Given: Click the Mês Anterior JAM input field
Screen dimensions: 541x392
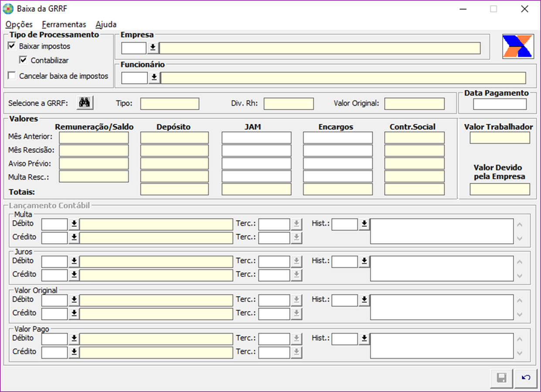Looking at the screenshot, I should [256, 138].
